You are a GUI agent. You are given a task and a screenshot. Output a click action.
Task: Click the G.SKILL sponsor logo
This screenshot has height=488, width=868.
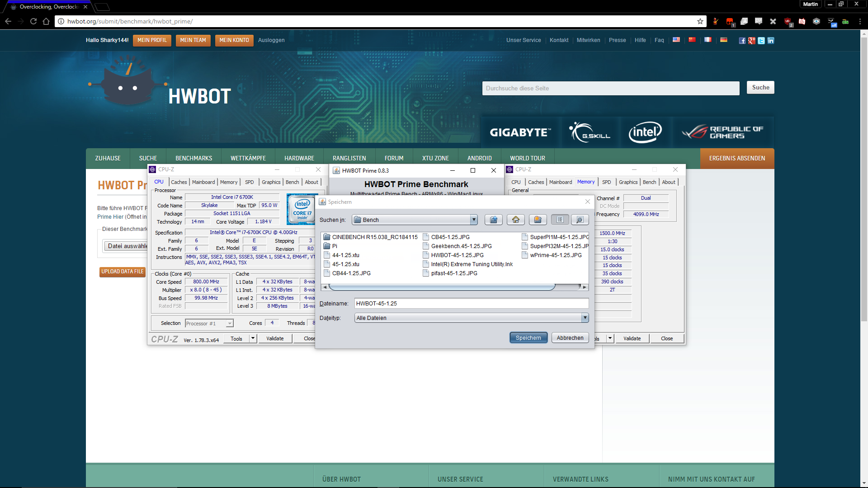coord(590,132)
